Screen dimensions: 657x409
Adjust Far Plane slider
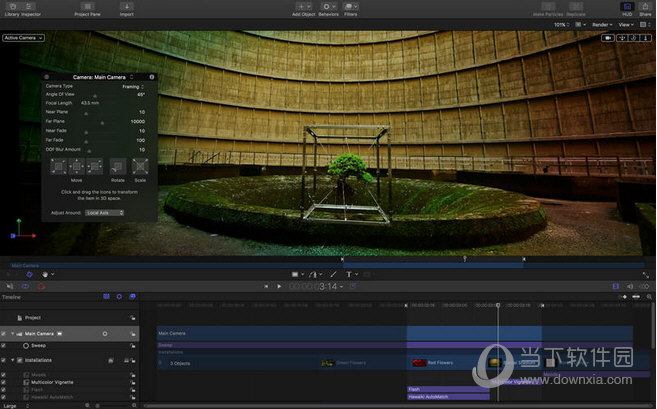point(102,123)
